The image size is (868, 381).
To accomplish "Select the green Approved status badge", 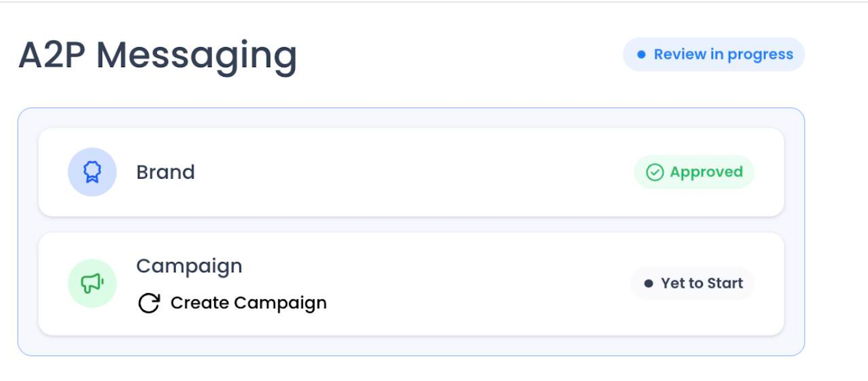I will pos(694,172).
